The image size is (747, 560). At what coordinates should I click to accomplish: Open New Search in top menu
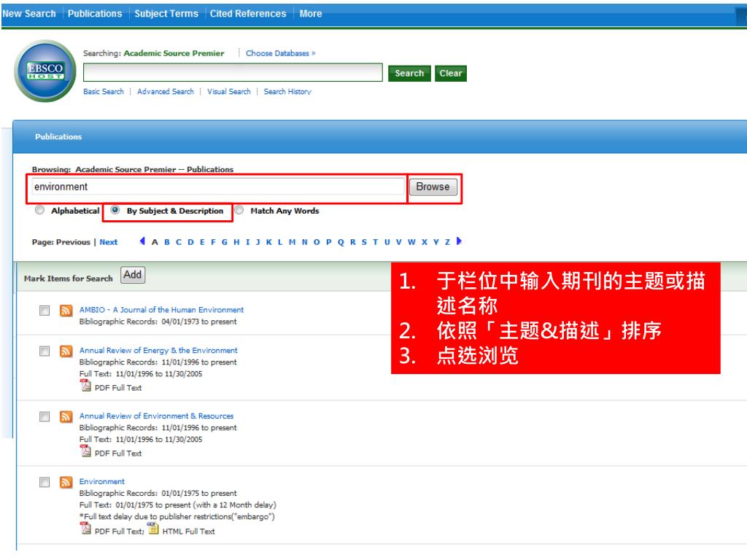(29, 14)
